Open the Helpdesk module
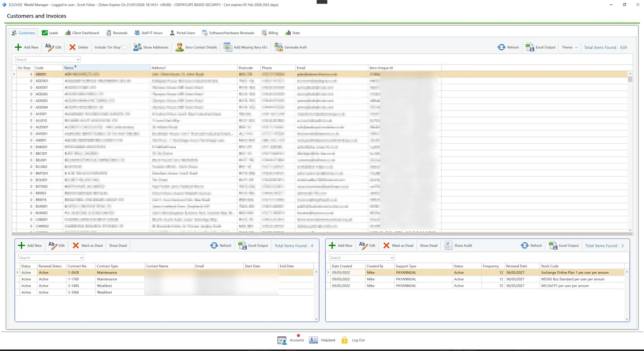 pos(322,340)
